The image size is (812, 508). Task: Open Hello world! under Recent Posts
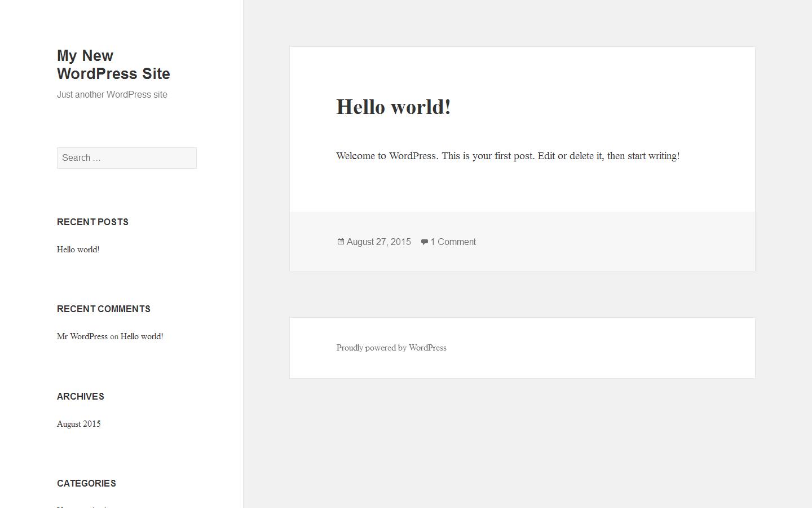(x=78, y=249)
